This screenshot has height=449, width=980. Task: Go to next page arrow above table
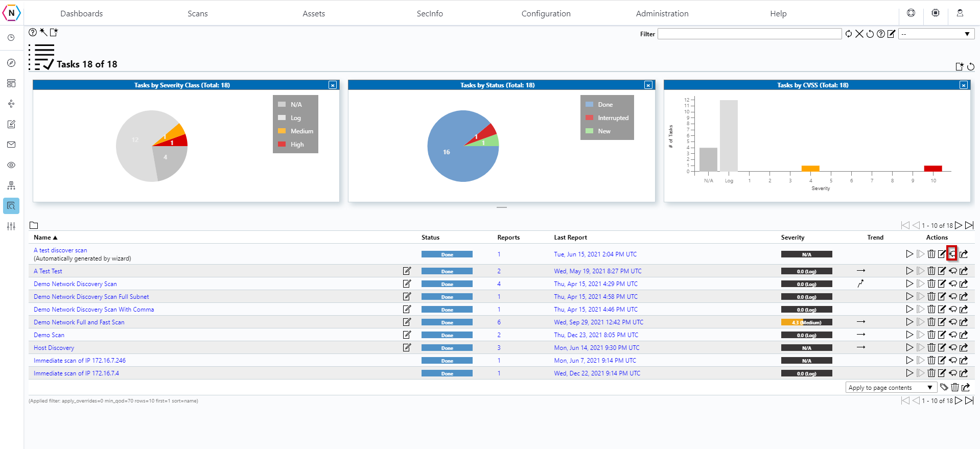pyautogui.click(x=959, y=225)
